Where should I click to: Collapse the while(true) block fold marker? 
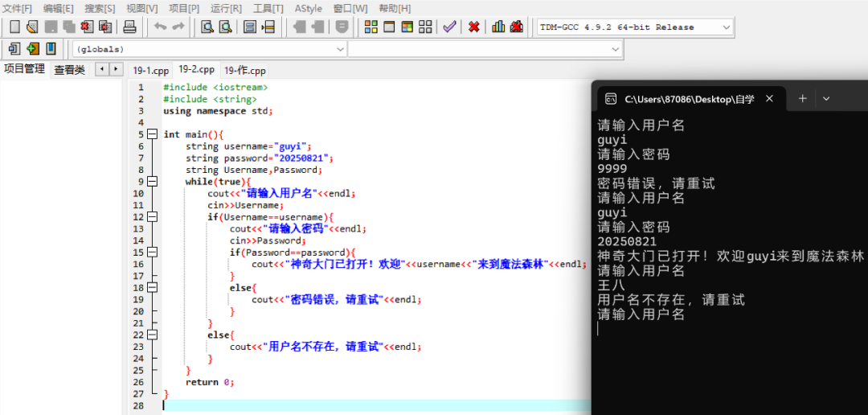click(152, 181)
